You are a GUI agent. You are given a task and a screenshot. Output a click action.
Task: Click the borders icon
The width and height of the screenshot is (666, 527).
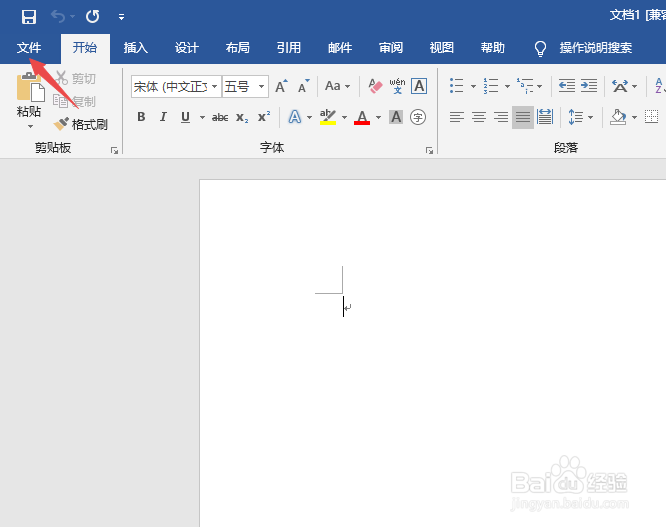click(652, 117)
